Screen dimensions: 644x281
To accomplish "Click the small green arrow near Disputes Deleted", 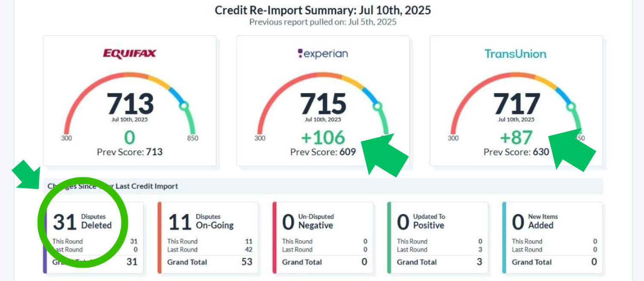I will [25, 173].
